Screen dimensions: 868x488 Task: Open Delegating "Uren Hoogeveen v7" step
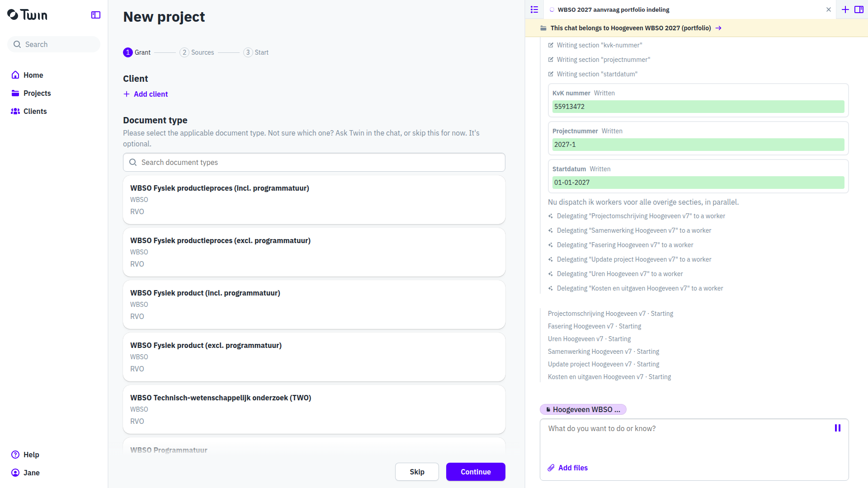tap(615, 274)
